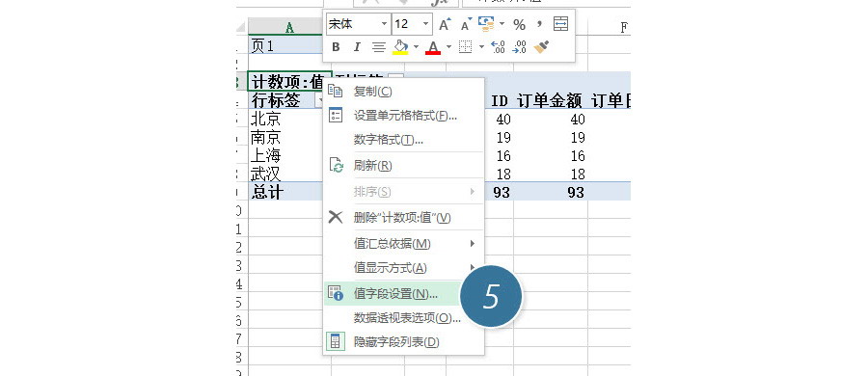Apply yellow fill color bucket

(400, 47)
